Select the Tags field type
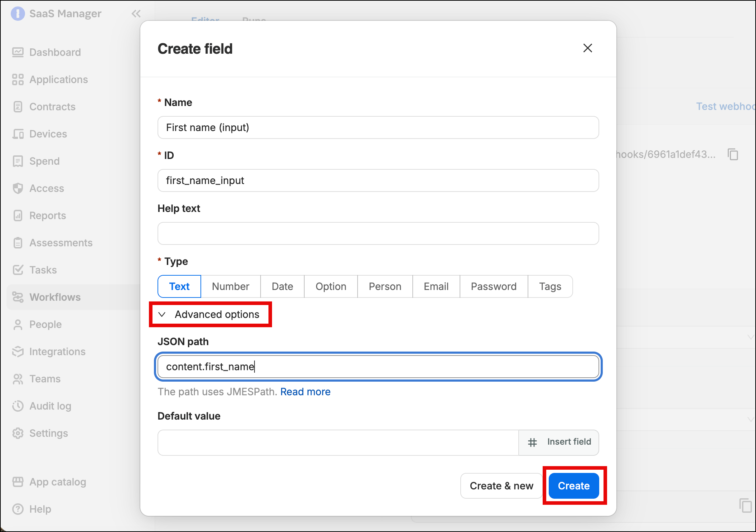Viewport: 756px width, 532px height. (x=550, y=286)
